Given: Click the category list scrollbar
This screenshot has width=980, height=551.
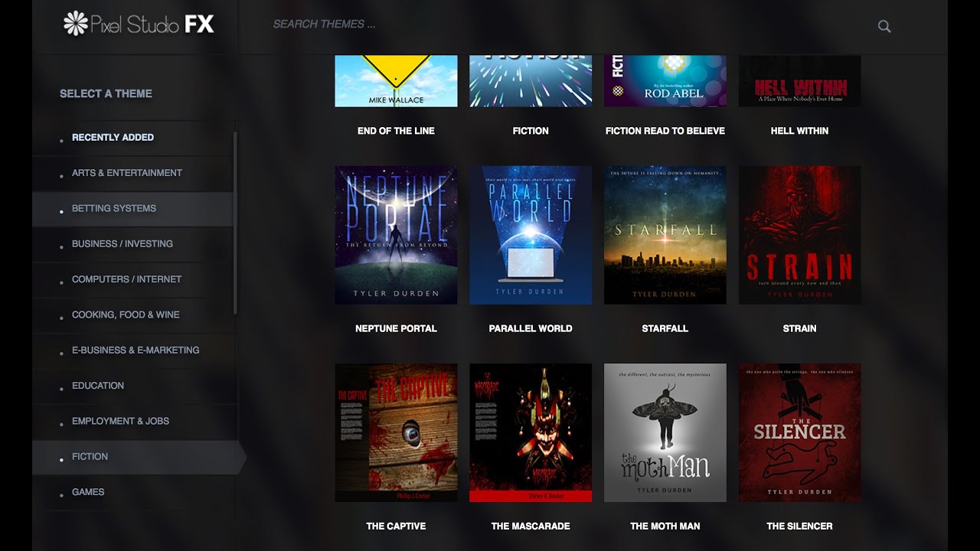Looking at the screenshot, I should pyautogui.click(x=235, y=222).
